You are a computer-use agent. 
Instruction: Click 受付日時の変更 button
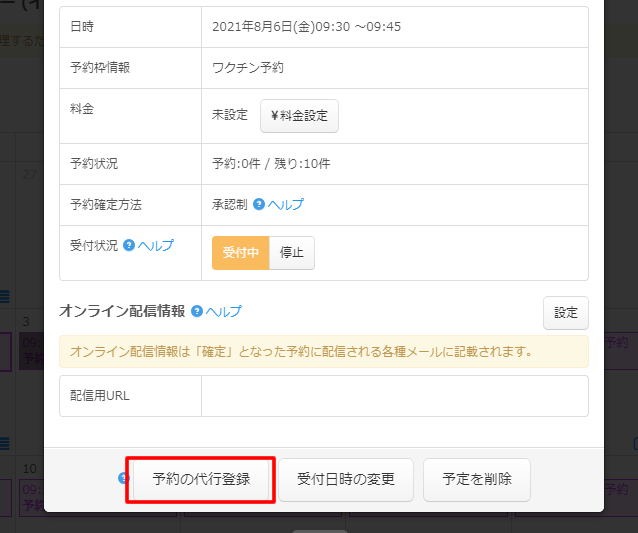346,480
